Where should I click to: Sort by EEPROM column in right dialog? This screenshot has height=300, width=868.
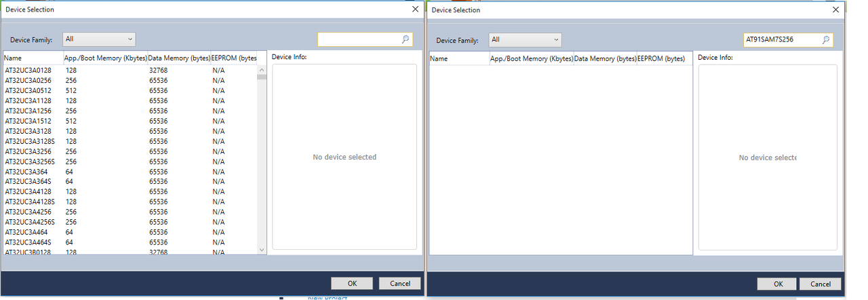point(664,59)
